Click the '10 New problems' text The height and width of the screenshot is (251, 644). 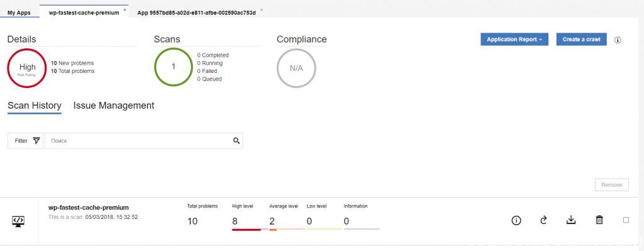(x=72, y=64)
